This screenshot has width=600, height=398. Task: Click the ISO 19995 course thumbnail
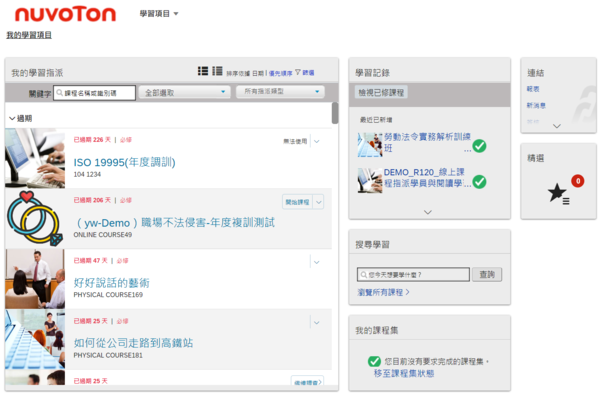pos(35,158)
